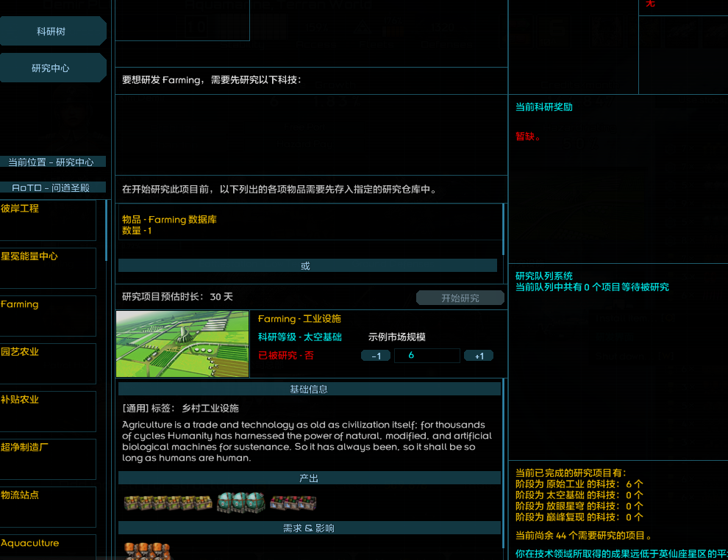
Task: Click the Farming 数据库 required item entry
Action: 309,224
